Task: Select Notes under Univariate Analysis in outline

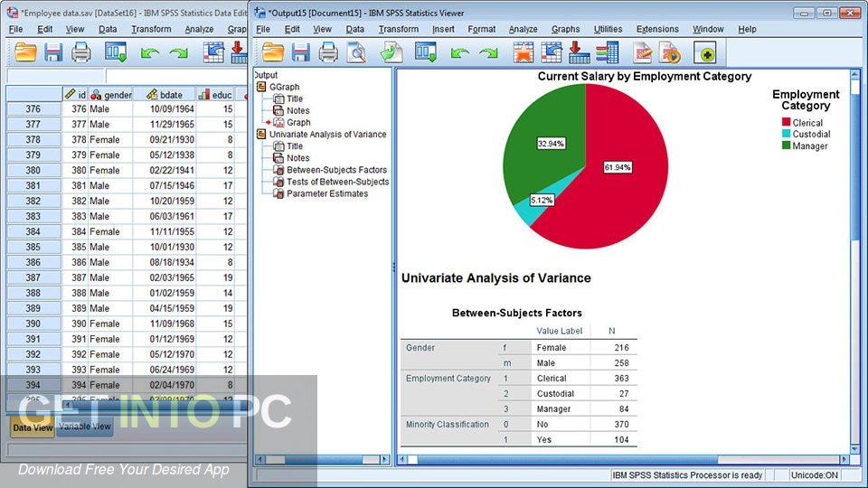Action: click(297, 157)
